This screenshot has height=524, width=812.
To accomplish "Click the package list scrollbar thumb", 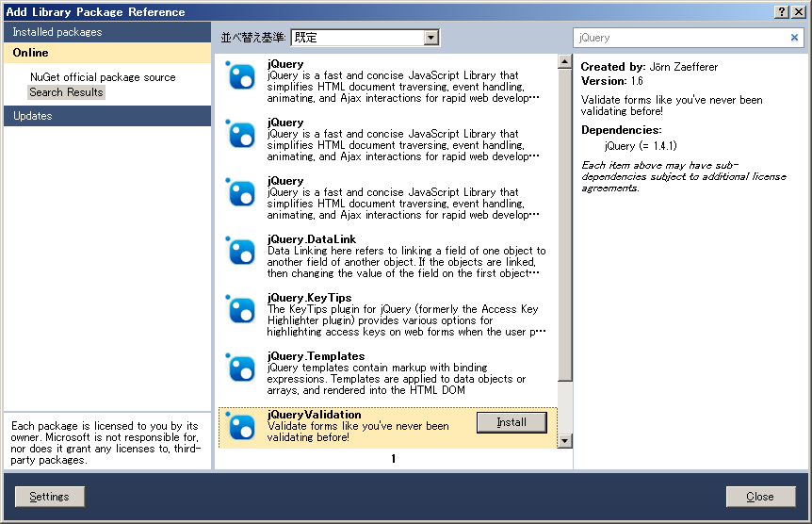I will (564, 225).
